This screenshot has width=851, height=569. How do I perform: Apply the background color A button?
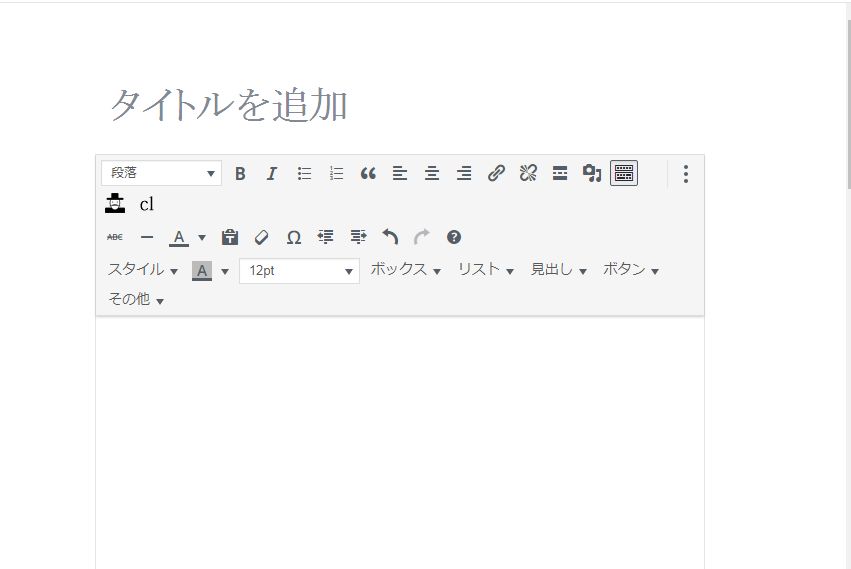[x=202, y=270]
